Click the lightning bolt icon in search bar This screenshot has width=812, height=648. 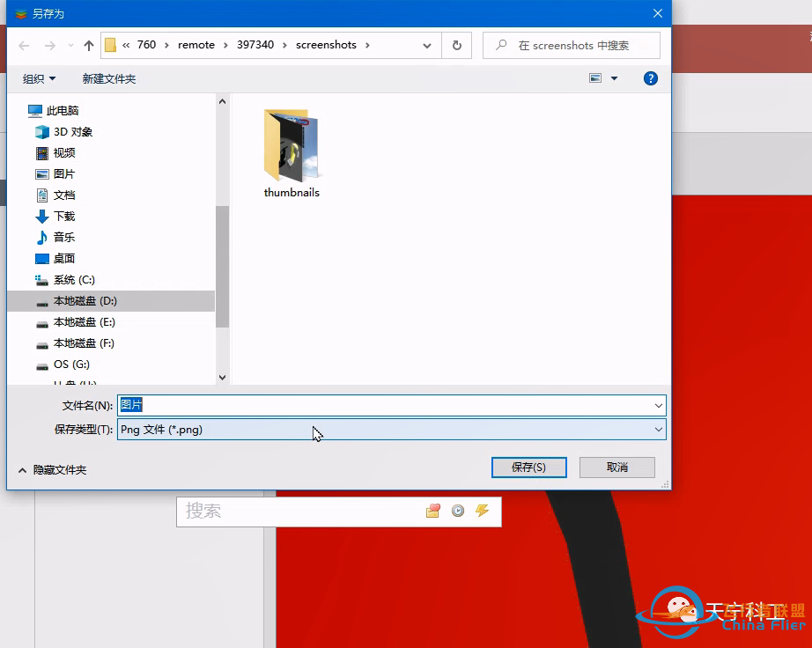[x=482, y=511]
